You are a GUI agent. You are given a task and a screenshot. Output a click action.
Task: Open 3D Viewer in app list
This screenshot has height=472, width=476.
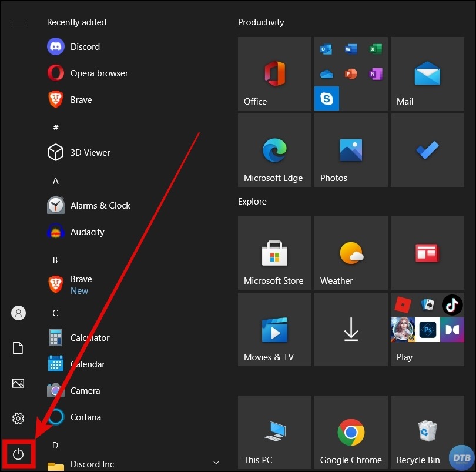[90, 153]
